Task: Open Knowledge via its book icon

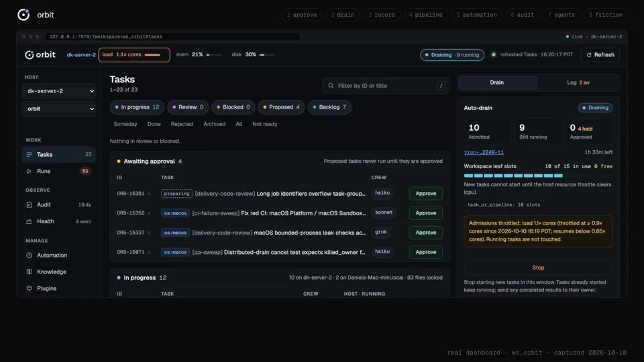Action: [29, 271]
